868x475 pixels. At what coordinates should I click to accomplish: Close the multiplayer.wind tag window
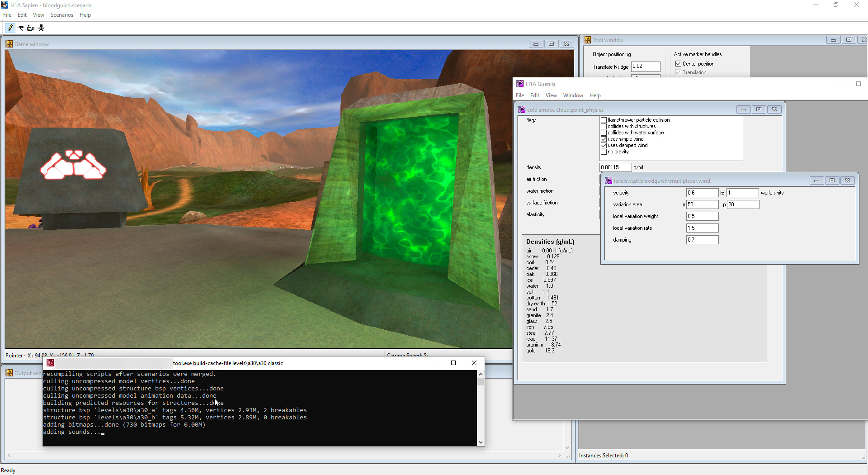(x=847, y=180)
